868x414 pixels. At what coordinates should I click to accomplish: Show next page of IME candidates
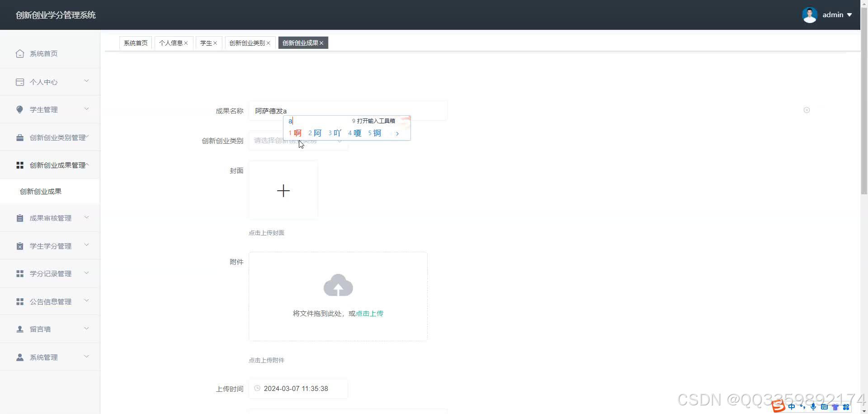(x=397, y=133)
